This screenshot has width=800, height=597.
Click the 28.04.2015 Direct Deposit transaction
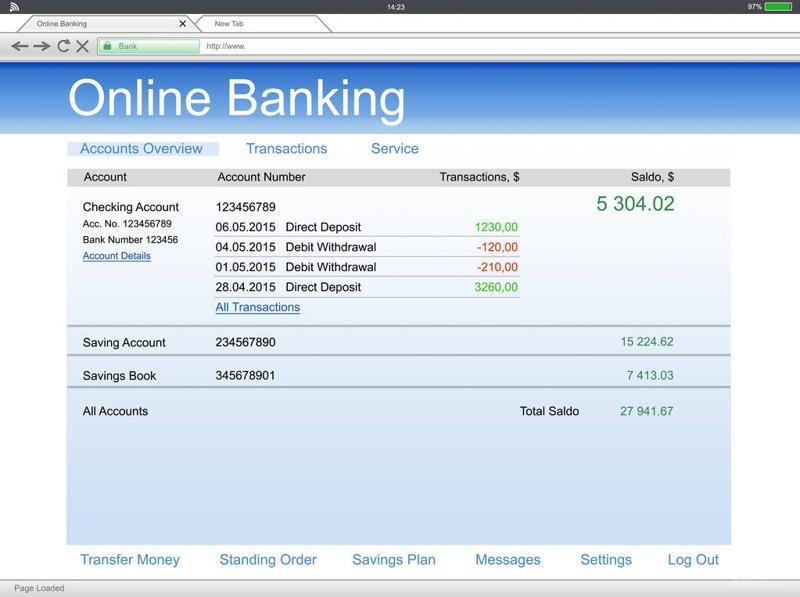367,287
